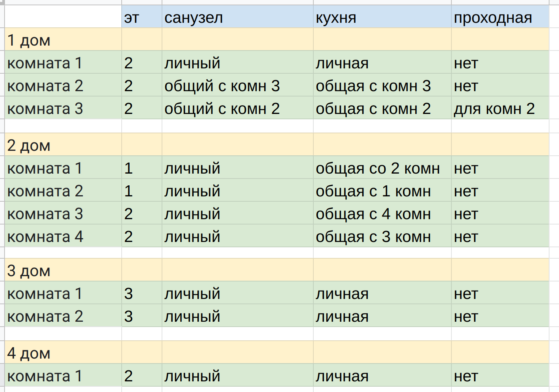This screenshot has width=559, height=392.
Task: Click 'личная' in 4 дом комната 1 row
Action: click(382, 375)
